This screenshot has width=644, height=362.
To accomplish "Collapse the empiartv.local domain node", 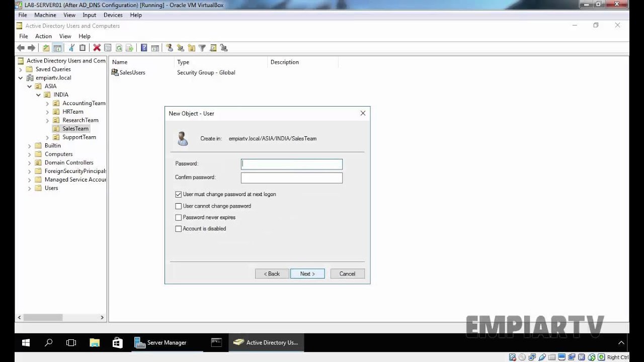I will point(21,78).
